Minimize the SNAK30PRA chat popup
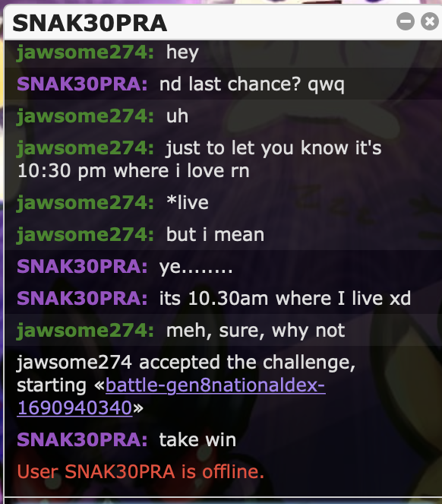The image size is (442, 504). (x=405, y=21)
